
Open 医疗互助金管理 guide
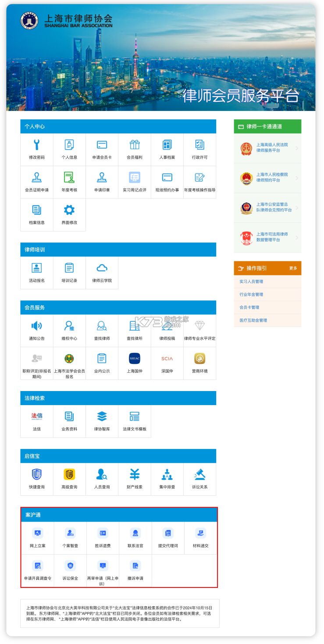(253, 320)
